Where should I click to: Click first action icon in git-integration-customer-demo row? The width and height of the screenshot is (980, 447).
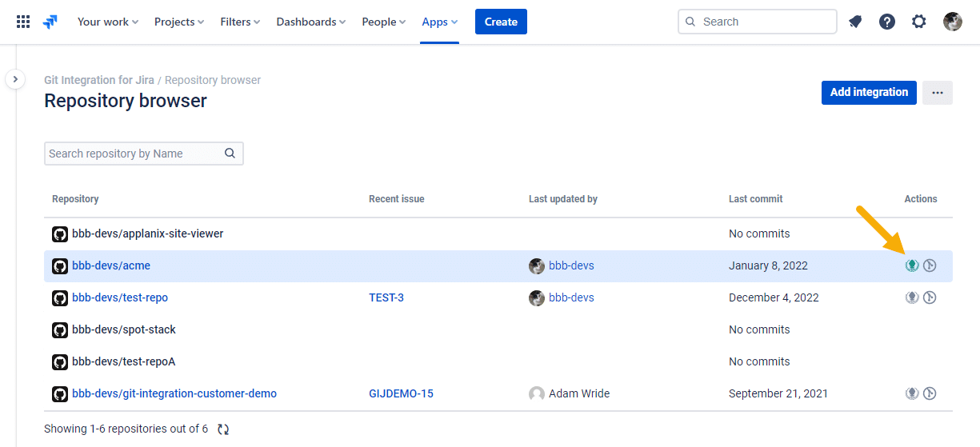click(911, 393)
